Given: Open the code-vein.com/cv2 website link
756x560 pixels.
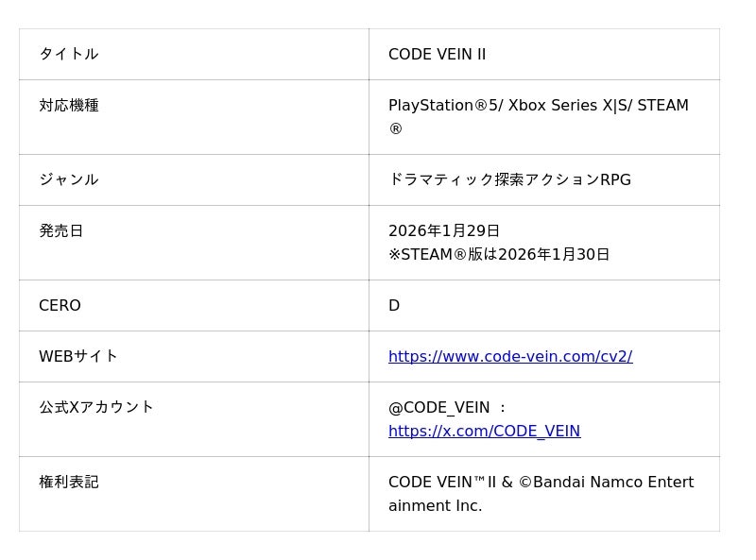Looking at the screenshot, I should pyautogui.click(x=510, y=356).
